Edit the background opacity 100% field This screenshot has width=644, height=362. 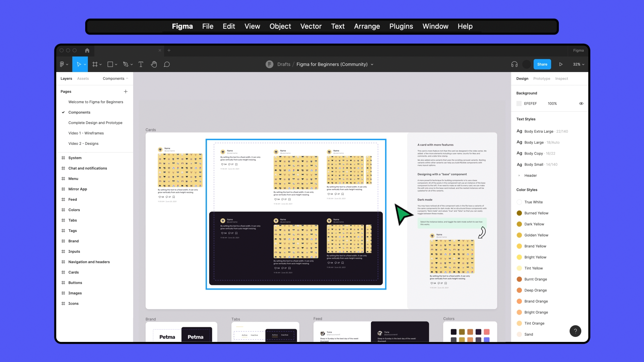tap(552, 104)
